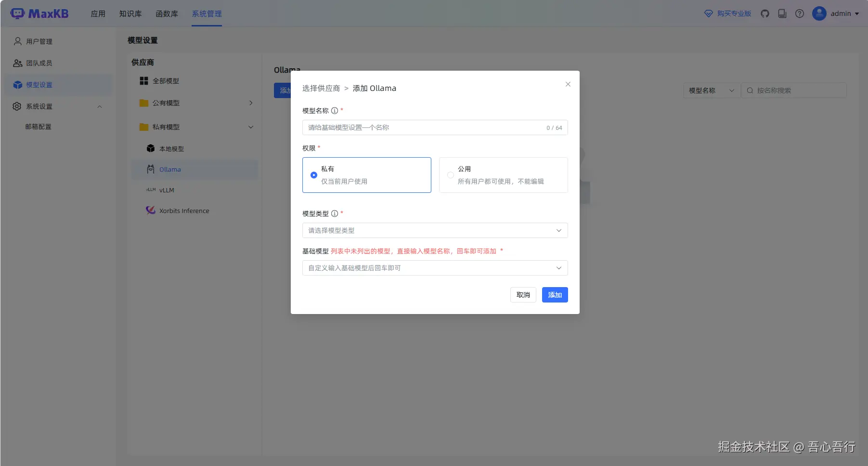868x466 pixels.
Task: Click the search magnifier icon
Action: (750, 90)
